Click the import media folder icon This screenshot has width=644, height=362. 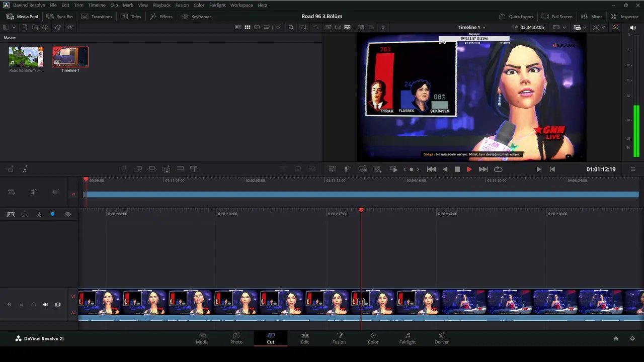(x=35, y=27)
